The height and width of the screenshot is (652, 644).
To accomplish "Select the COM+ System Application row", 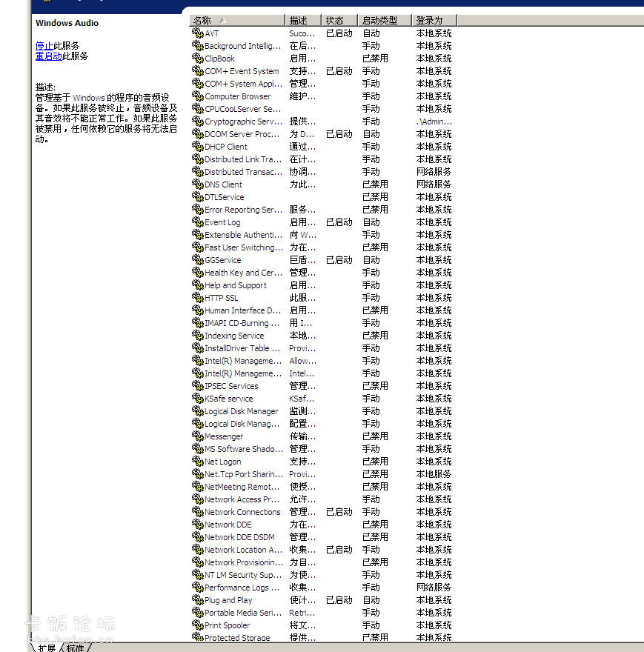I will tap(322, 84).
